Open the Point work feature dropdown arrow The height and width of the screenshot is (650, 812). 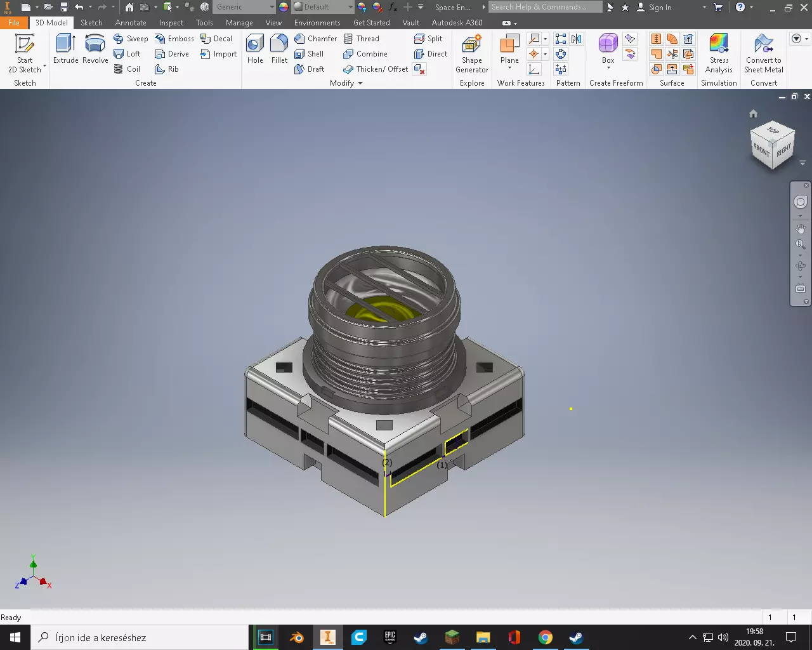[545, 54]
